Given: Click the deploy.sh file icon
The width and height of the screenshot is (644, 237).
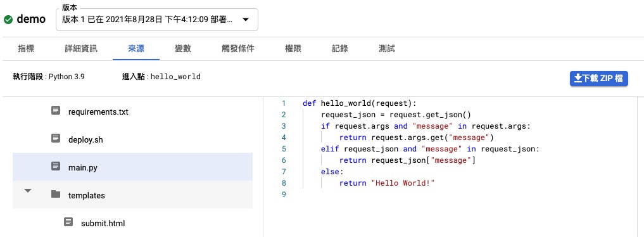Looking at the screenshot, I should (x=56, y=138).
